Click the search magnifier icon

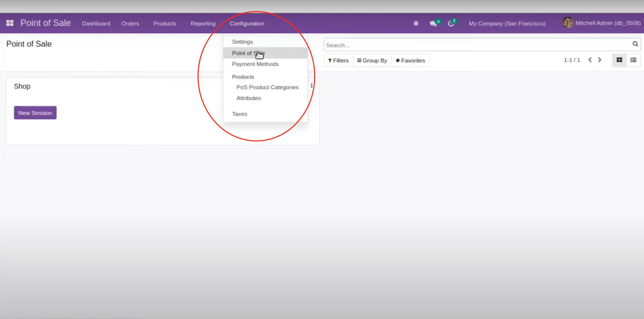point(635,44)
